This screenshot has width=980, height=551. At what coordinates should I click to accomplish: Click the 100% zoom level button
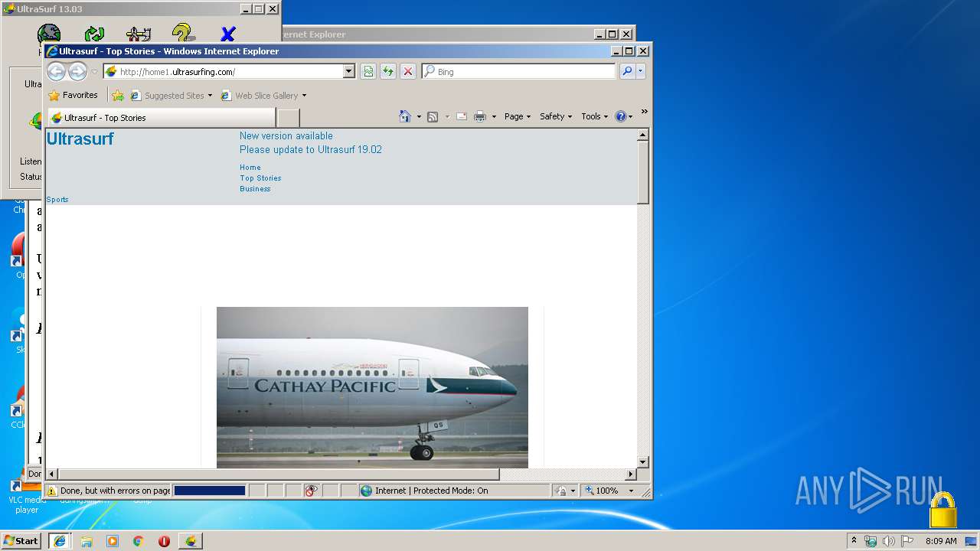coord(602,491)
